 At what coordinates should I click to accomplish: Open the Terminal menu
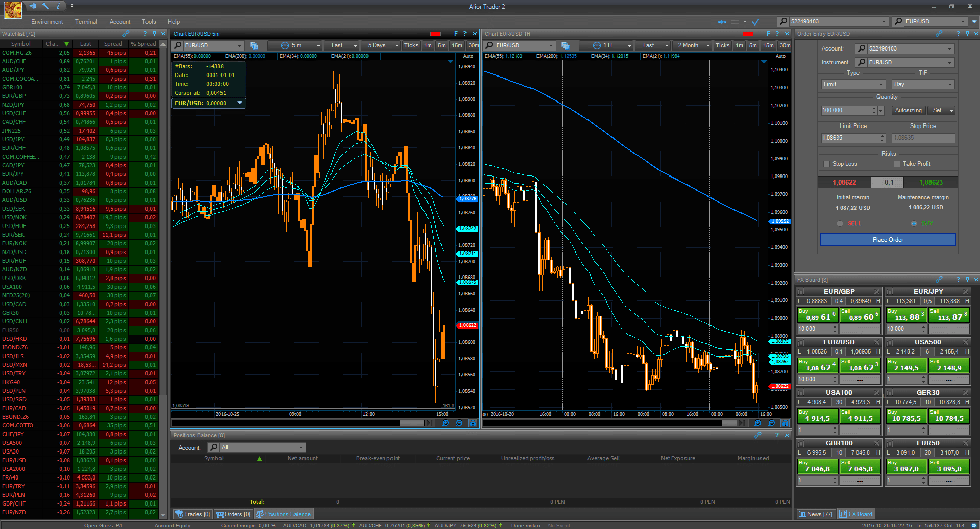[x=86, y=22]
